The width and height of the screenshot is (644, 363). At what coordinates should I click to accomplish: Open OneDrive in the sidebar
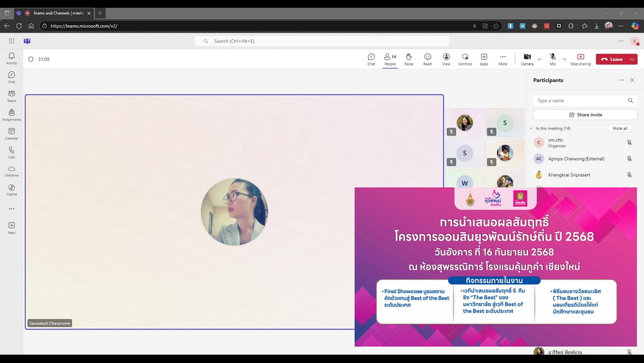tap(12, 171)
